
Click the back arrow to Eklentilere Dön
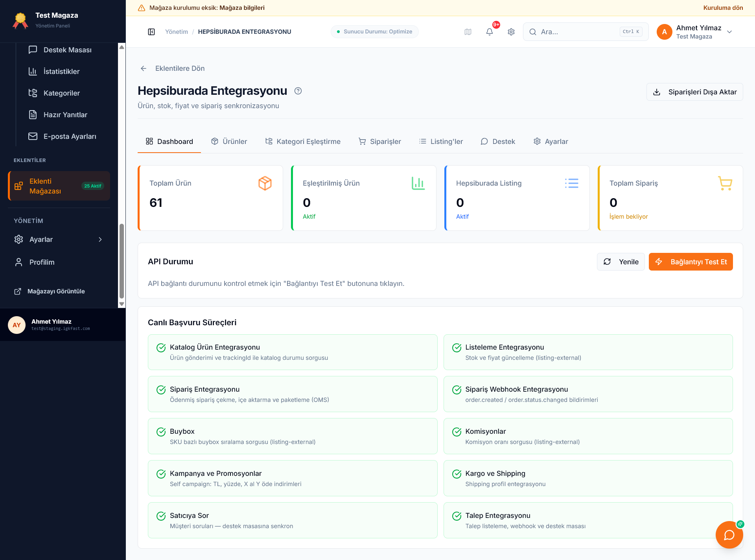[x=144, y=68]
